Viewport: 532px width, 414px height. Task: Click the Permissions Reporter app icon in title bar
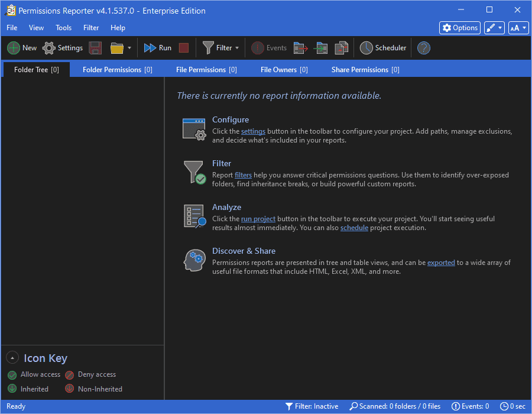[10, 10]
